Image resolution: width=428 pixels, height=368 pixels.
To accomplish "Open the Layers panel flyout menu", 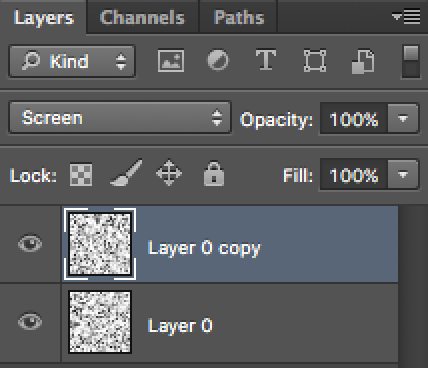I will [x=406, y=17].
